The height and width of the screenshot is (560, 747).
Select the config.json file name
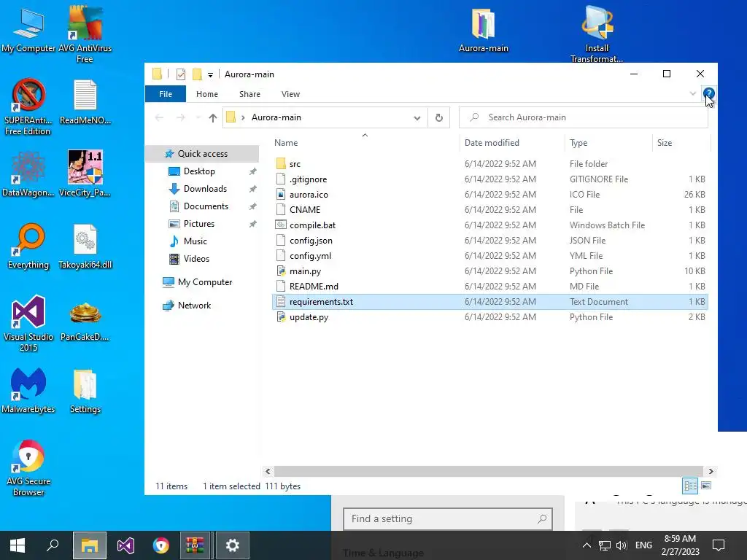click(311, 241)
